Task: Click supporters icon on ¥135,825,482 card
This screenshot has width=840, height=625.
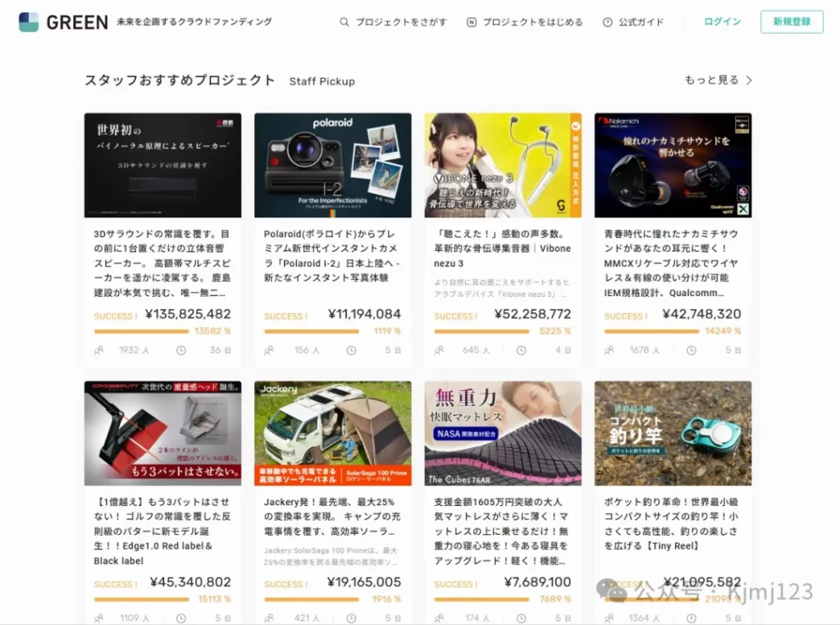Action: coord(99,350)
